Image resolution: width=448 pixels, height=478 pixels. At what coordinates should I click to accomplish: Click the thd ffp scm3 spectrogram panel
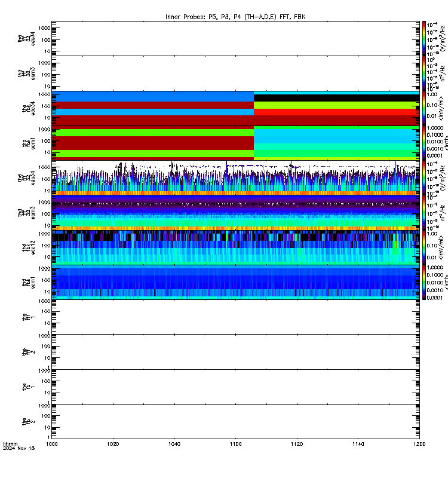point(235,213)
